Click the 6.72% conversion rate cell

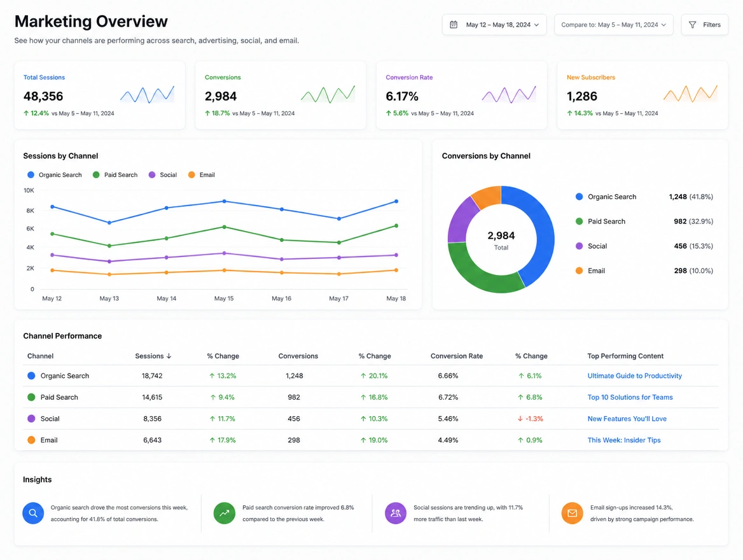click(x=448, y=397)
